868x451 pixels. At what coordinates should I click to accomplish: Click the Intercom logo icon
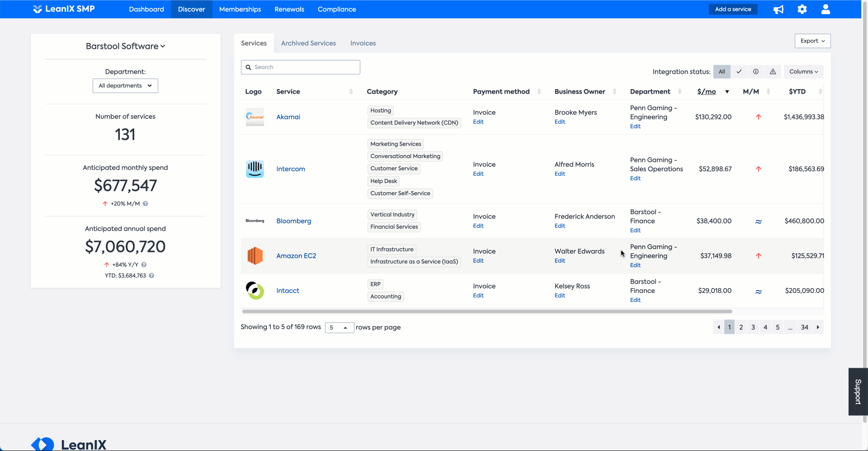pos(255,169)
